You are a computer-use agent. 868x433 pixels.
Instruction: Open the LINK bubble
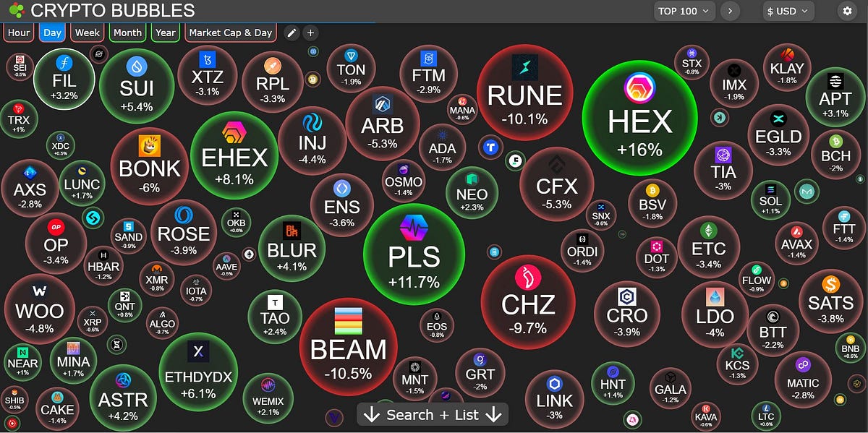555,400
